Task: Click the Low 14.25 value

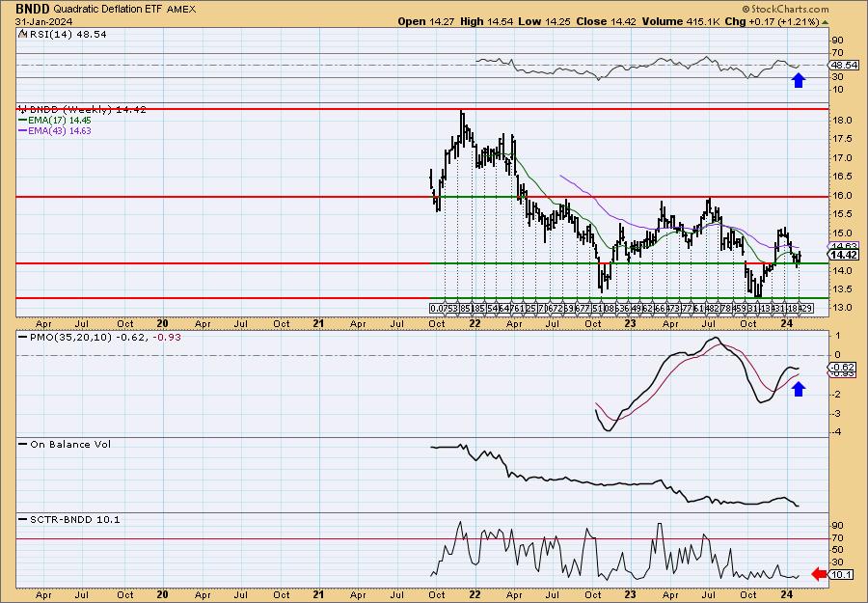Action: [x=542, y=21]
